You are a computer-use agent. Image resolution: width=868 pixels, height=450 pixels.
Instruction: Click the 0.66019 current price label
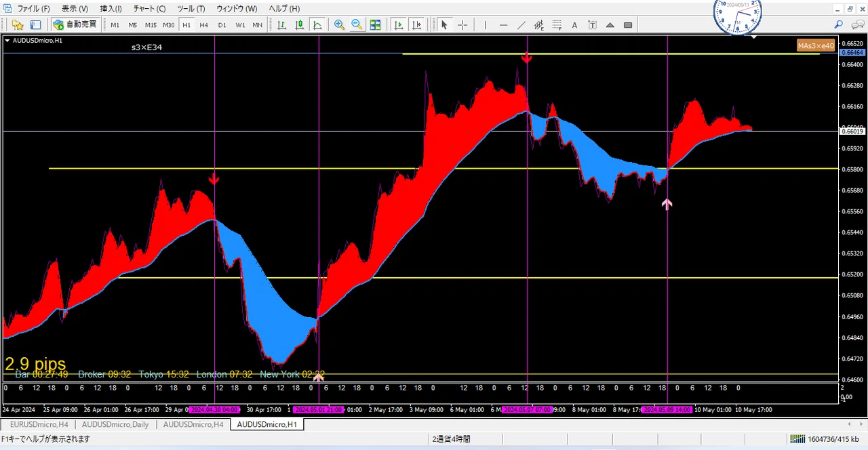(x=852, y=131)
